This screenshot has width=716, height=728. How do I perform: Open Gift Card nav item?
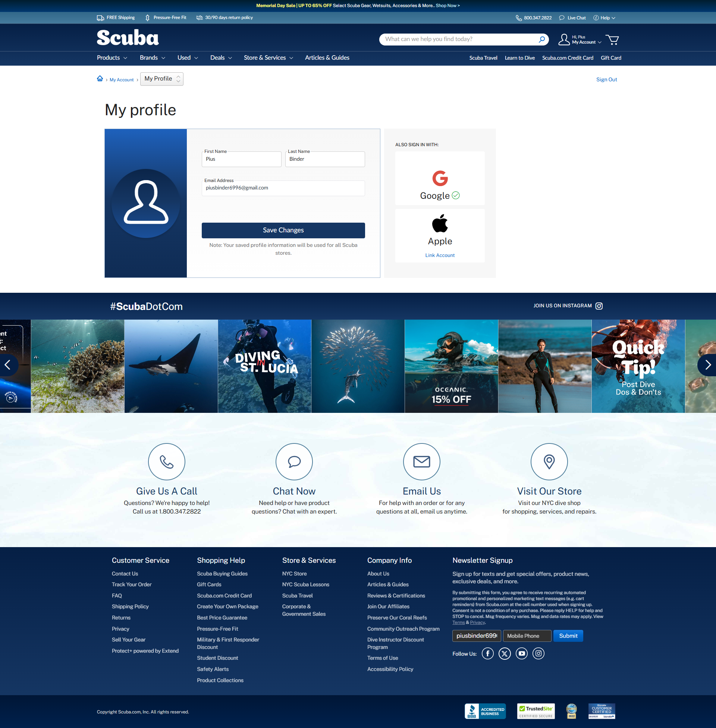tap(611, 58)
